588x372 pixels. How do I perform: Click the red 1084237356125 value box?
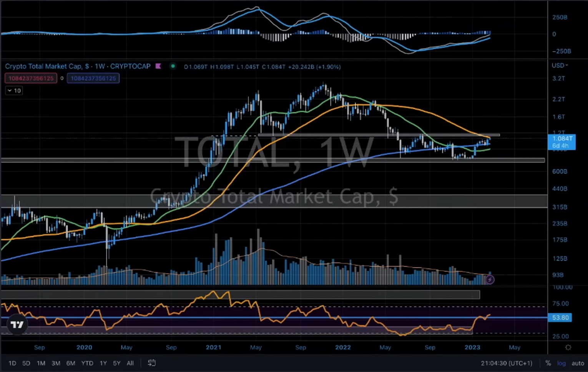[x=31, y=78]
